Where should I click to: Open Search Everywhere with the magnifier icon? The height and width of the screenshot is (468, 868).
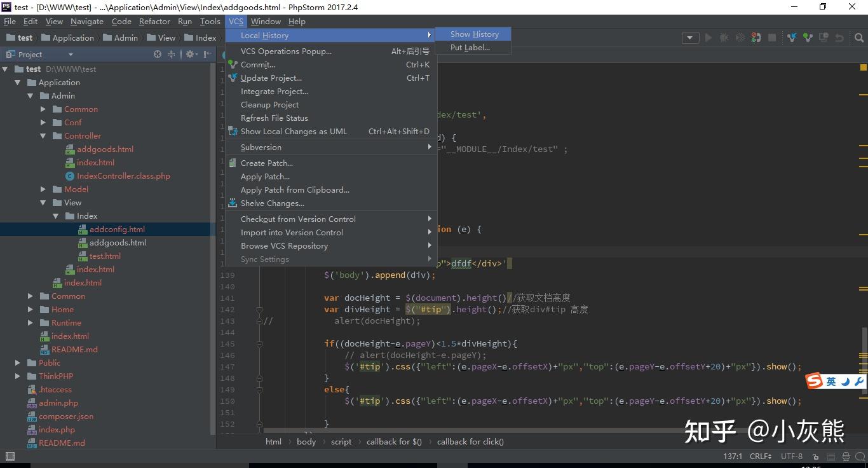pos(859,38)
